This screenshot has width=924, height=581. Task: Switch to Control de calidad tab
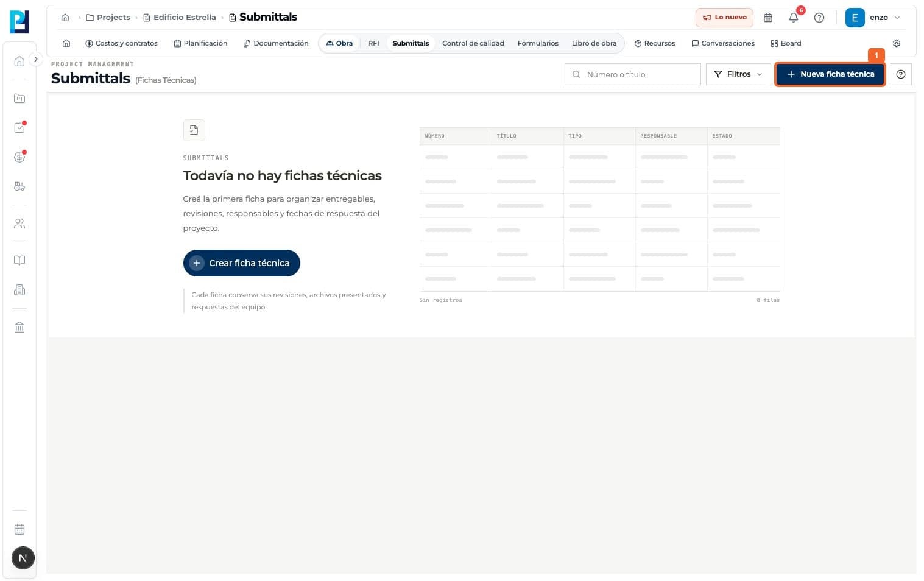click(x=473, y=43)
